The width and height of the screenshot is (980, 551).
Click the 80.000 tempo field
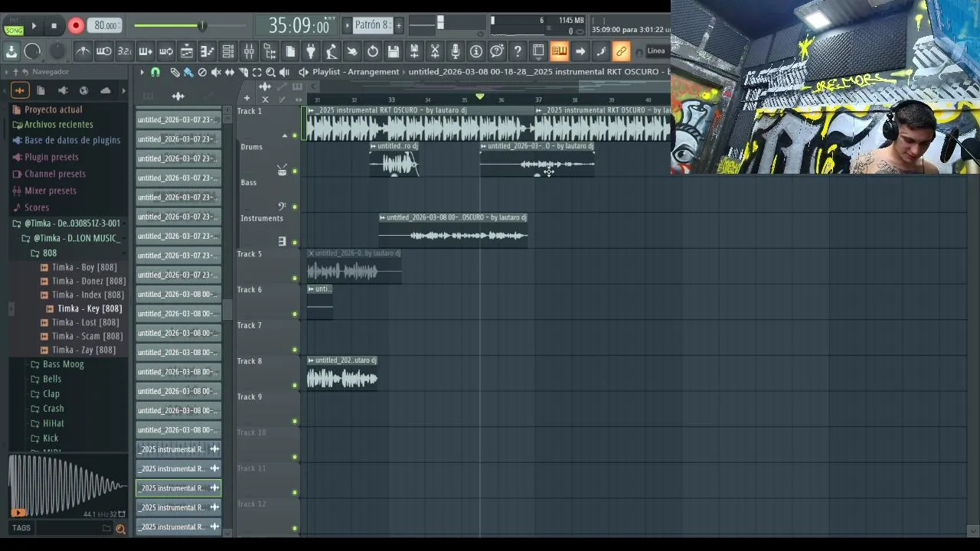tap(106, 25)
